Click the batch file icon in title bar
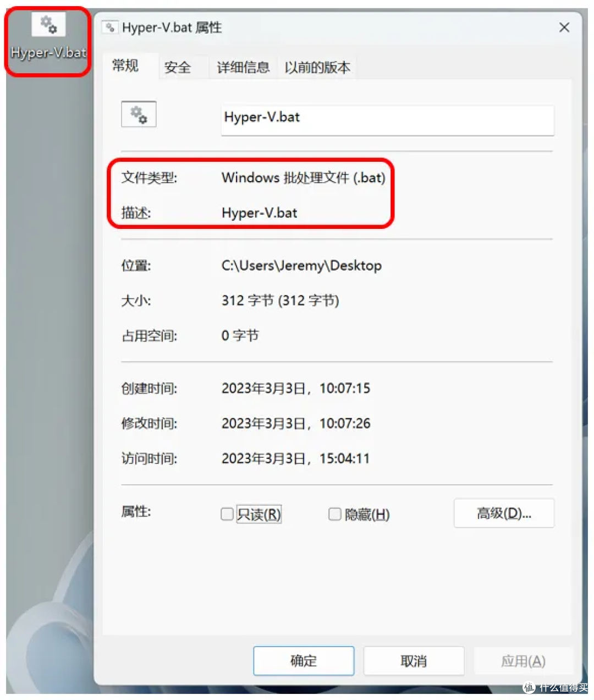The height and width of the screenshot is (700, 594). (111, 27)
